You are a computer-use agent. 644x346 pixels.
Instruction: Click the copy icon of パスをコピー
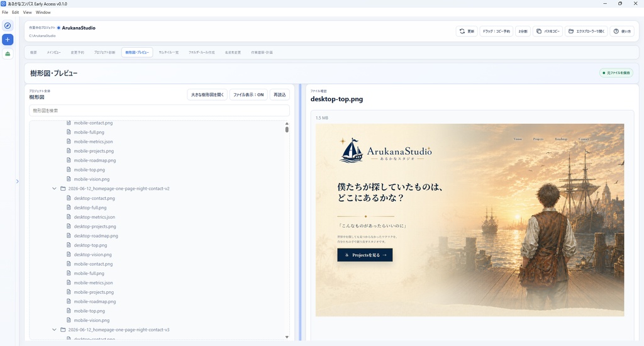(539, 31)
